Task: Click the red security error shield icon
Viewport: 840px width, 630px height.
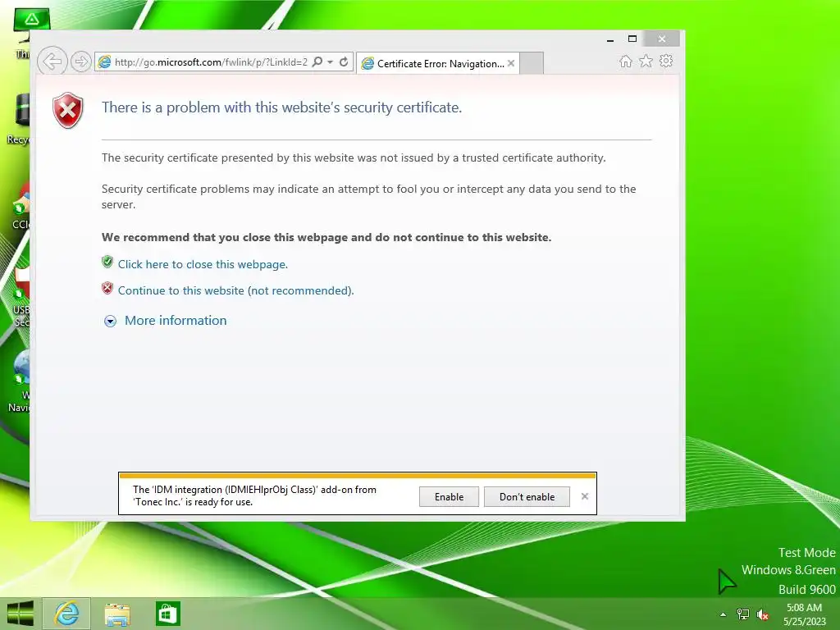Action: point(68,110)
